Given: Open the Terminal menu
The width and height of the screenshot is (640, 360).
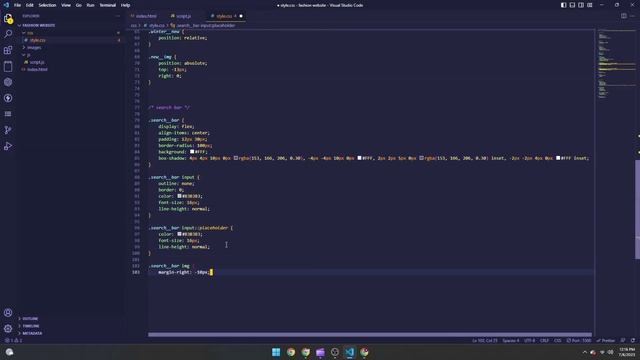Looking at the screenshot, I should (x=108, y=5).
